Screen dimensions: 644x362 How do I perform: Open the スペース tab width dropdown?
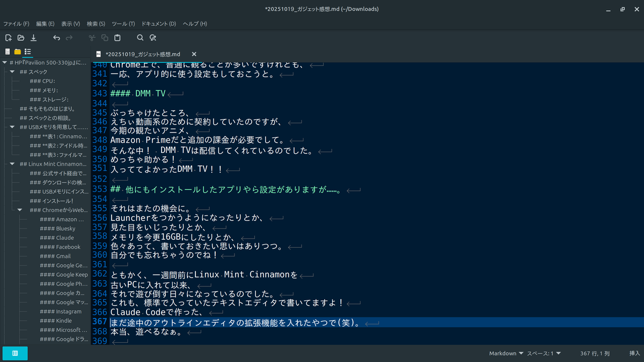click(544, 353)
